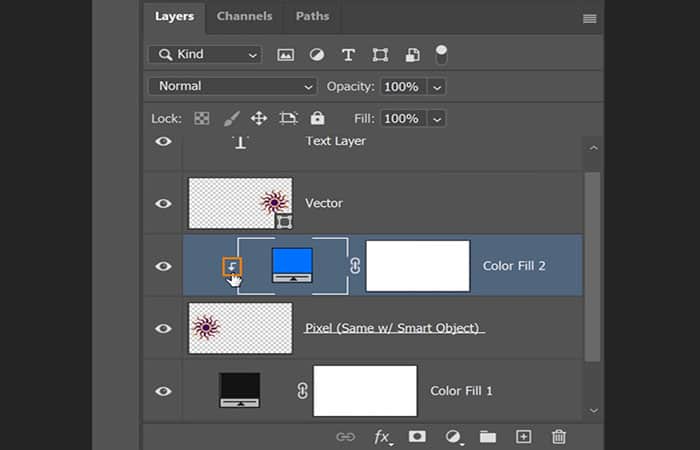Open the Kind filter type dropdown

coord(205,55)
